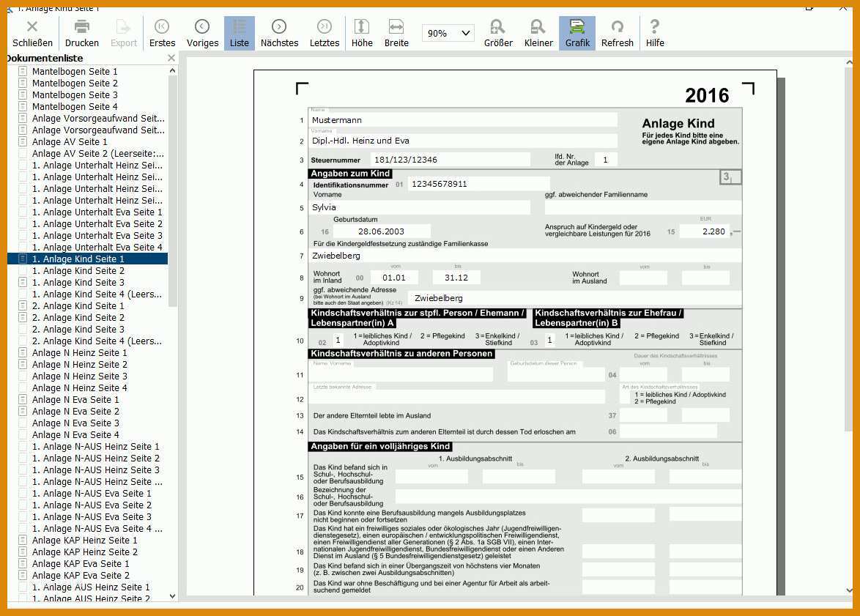Jump to last page with Letztes
This screenshot has width=860, height=616.
[324, 34]
